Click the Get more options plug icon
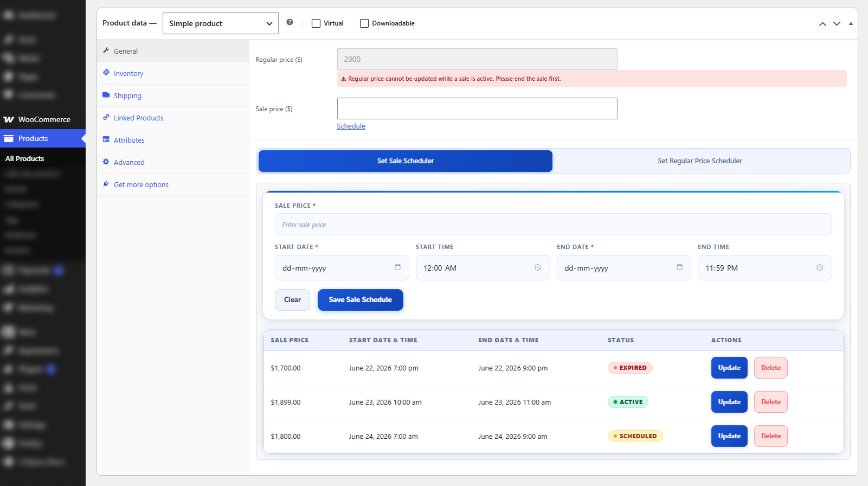Screen dimensions: 868x486 106,184
